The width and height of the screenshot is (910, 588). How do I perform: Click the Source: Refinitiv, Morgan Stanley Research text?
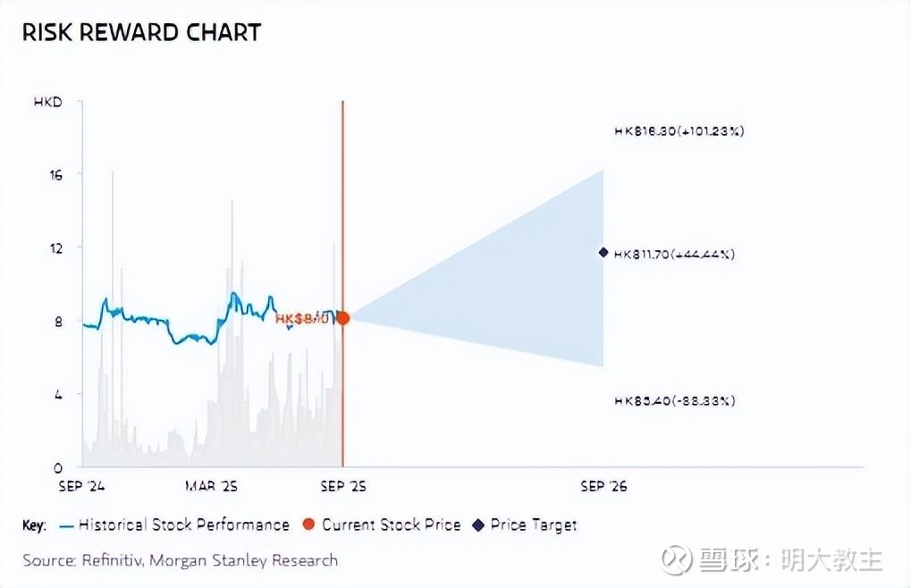[x=181, y=560]
